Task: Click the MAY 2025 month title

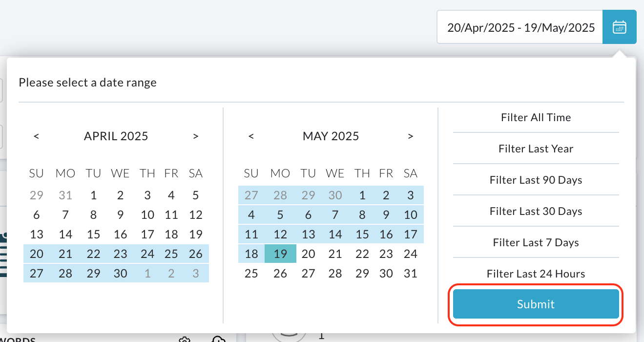Action: coord(331,136)
